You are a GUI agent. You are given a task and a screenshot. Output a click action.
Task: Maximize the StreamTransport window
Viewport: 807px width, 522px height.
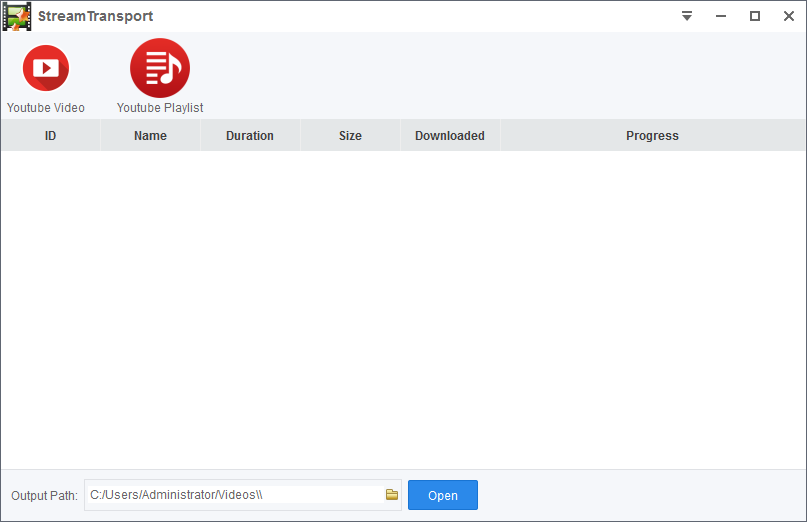[x=755, y=16]
